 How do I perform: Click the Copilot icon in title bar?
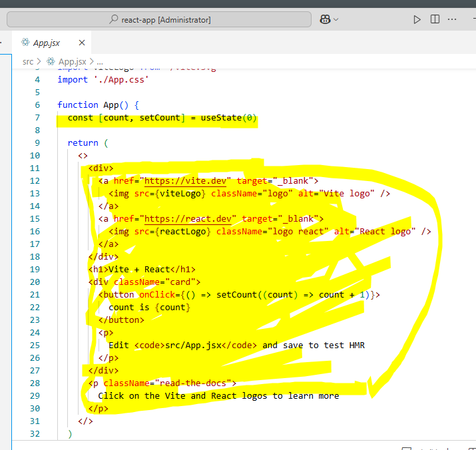click(326, 19)
